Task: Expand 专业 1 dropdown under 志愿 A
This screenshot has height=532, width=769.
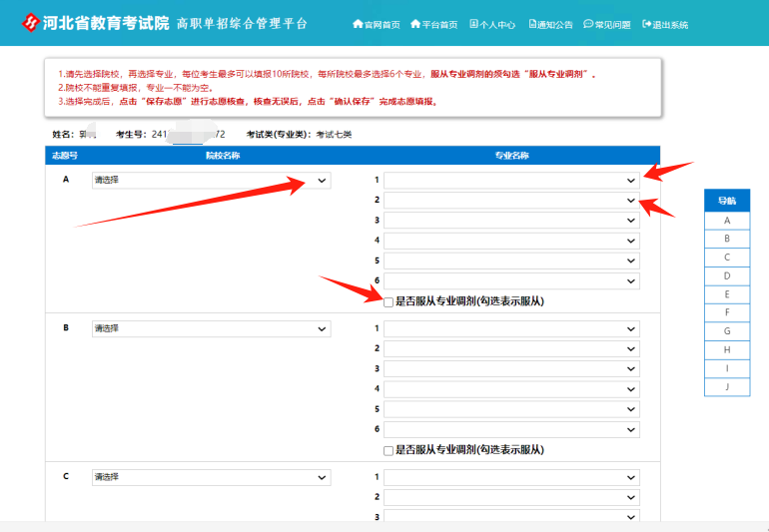Action: pos(511,181)
